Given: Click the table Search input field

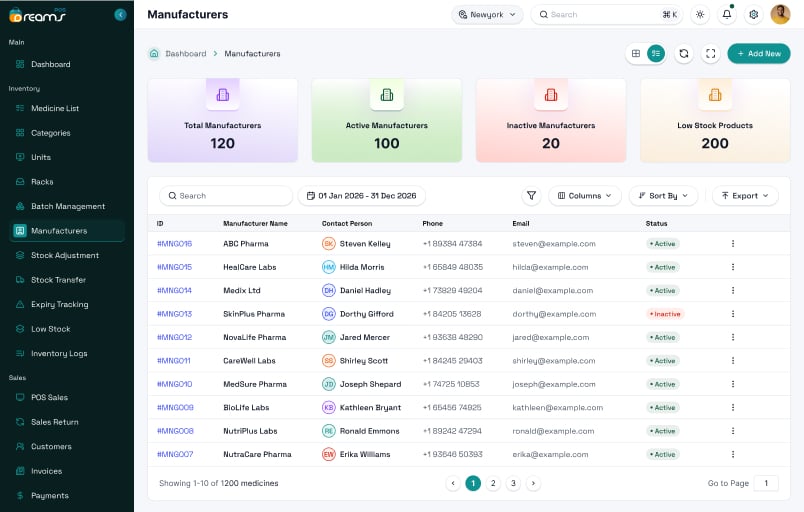Looking at the screenshot, I should [226, 196].
